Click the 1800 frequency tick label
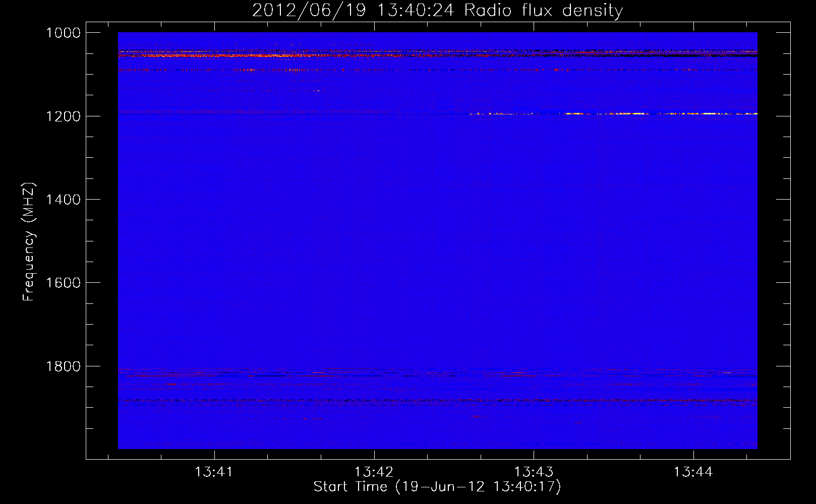Screen dimensions: 816x504 coord(63,366)
